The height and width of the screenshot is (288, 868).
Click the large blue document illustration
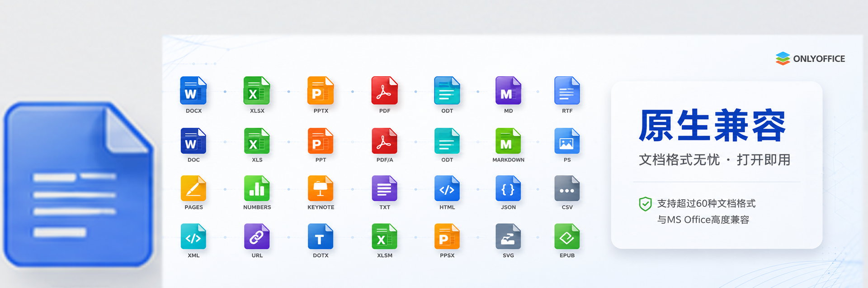click(x=78, y=185)
